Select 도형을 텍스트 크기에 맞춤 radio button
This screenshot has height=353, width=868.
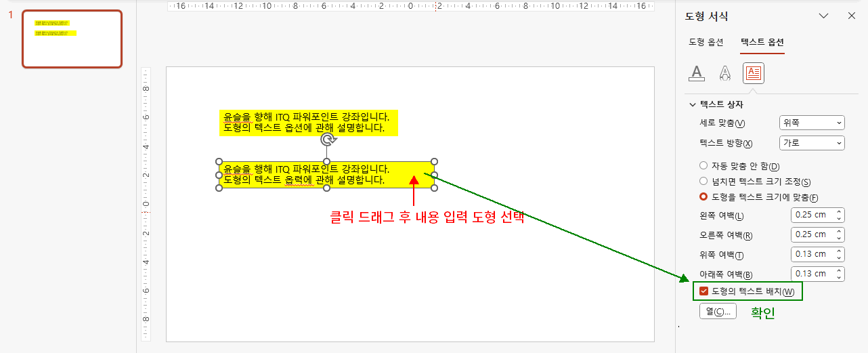[703, 197]
